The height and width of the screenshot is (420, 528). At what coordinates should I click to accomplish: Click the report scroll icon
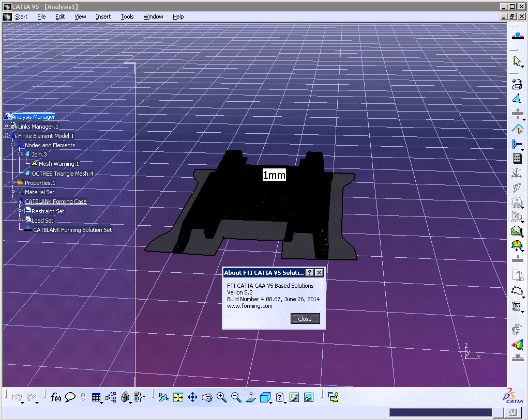pyautogui.click(x=517, y=306)
